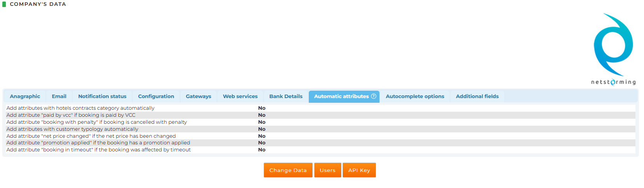Click the help icon on Automatic attributes tab
Image resolution: width=644 pixels, height=188 pixels.
tap(374, 96)
